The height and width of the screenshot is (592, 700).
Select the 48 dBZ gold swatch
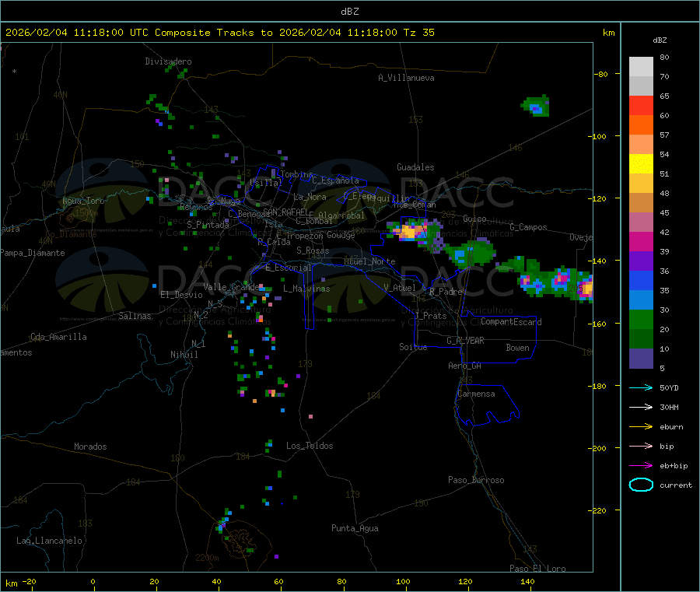point(641,183)
